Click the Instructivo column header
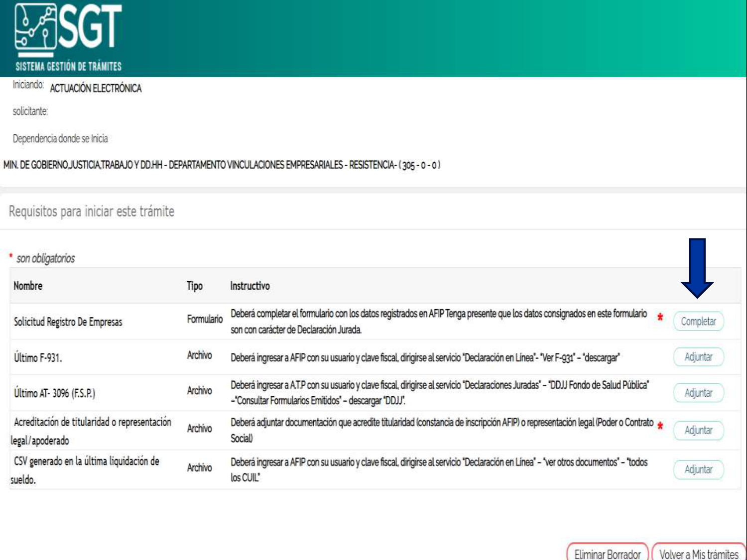 249,286
